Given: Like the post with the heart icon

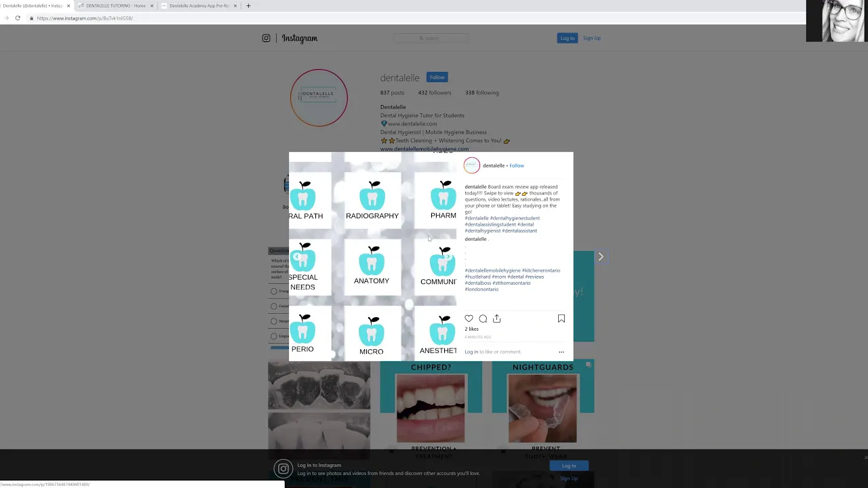Looking at the screenshot, I should click(469, 319).
